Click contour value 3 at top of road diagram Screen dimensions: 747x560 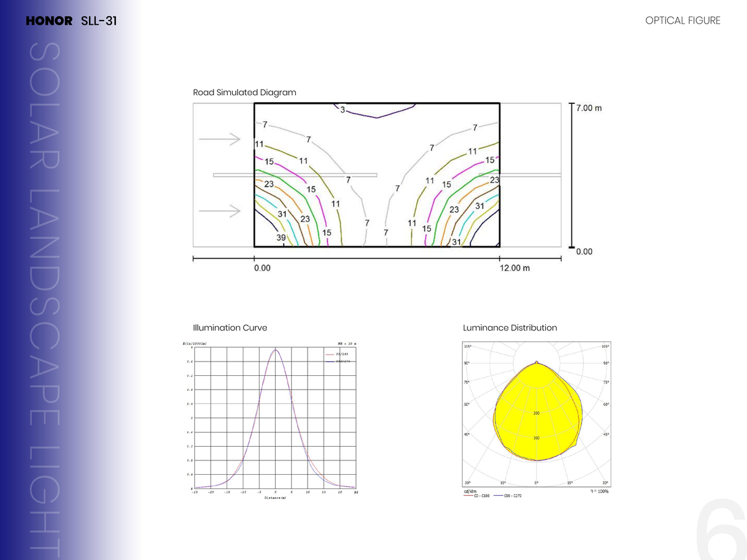[x=342, y=111]
